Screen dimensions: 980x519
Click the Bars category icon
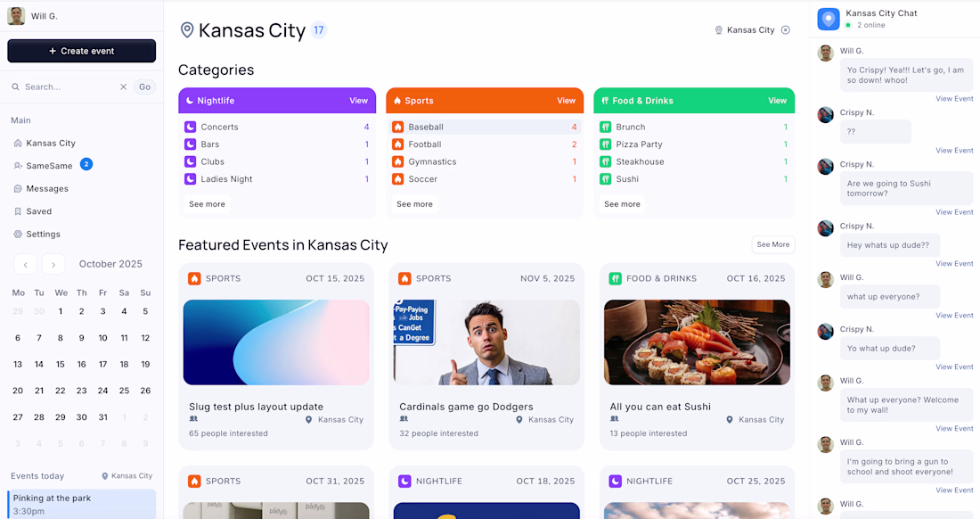(190, 144)
